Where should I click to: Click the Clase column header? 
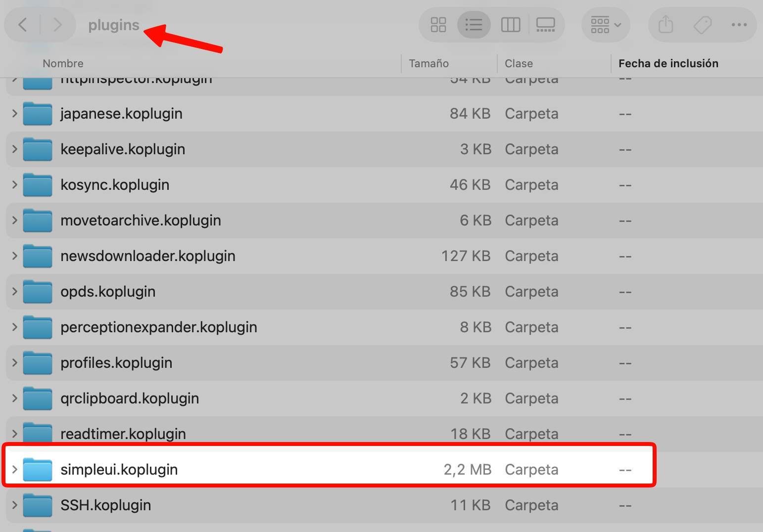pyautogui.click(x=519, y=63)
